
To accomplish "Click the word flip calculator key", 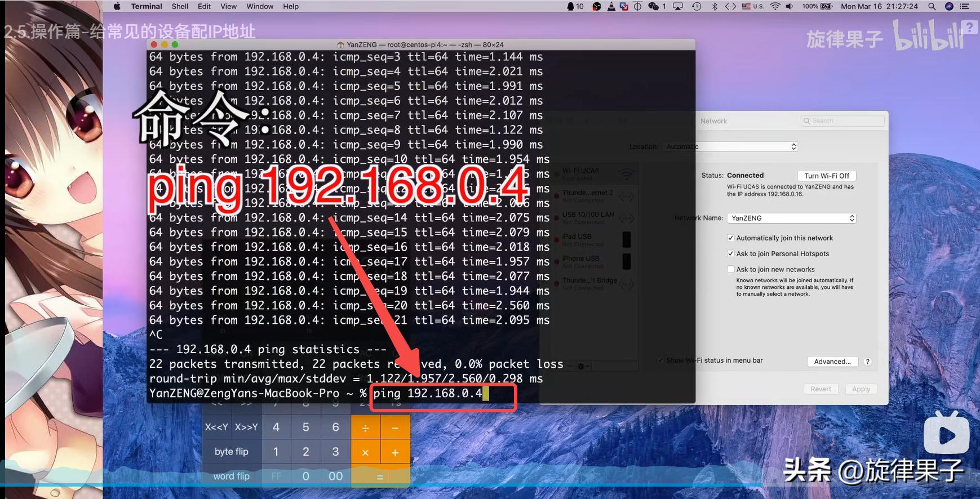I will (232, 476).
